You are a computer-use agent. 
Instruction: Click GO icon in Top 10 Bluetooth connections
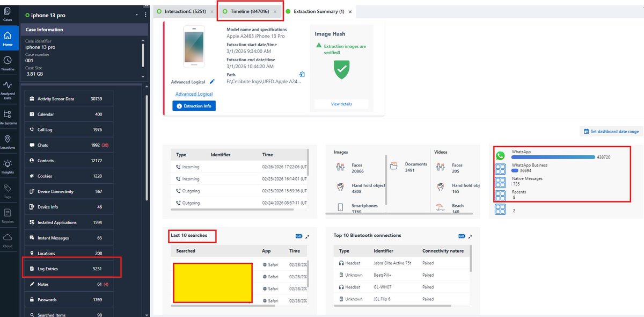pos(462,236)
